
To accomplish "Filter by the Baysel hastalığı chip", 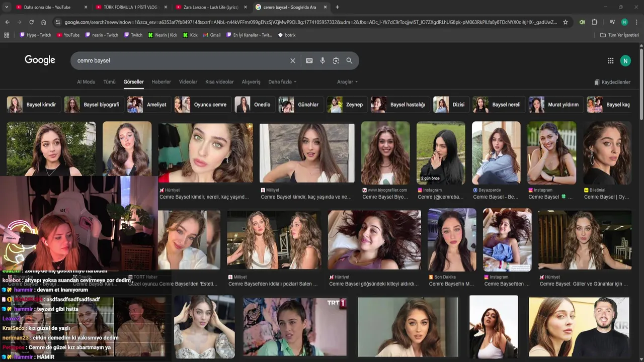I will [400, 105].
